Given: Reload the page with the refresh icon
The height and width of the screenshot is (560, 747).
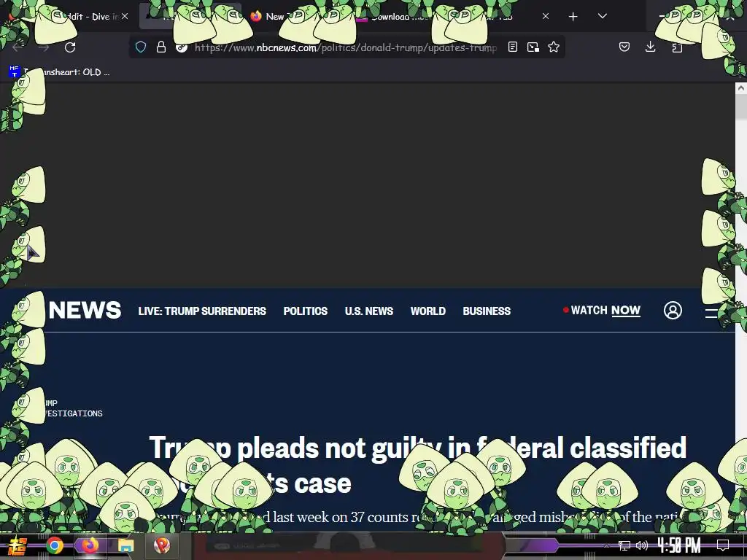Looking at the screenshot, I should point(70,47).
